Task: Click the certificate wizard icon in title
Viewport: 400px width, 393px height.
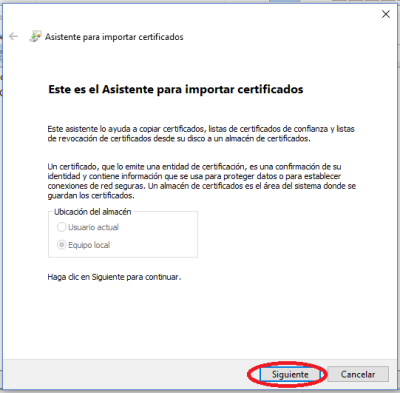Action: tap(35, 36)
